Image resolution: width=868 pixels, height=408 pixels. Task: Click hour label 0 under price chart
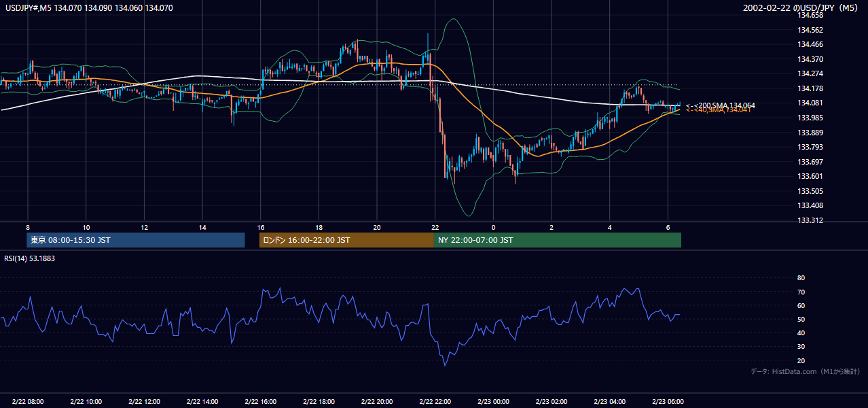pos(494,227)
